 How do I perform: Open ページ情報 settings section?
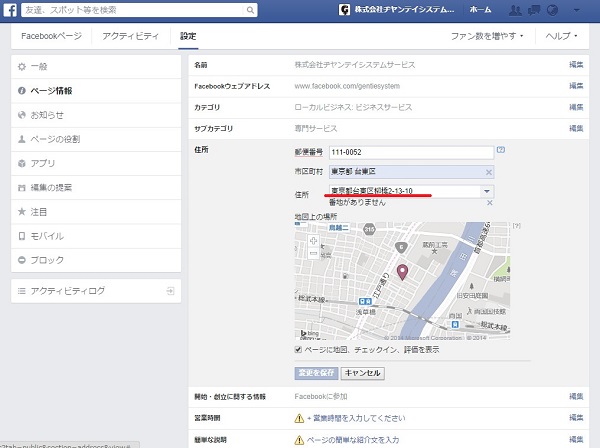click(96, 91)
